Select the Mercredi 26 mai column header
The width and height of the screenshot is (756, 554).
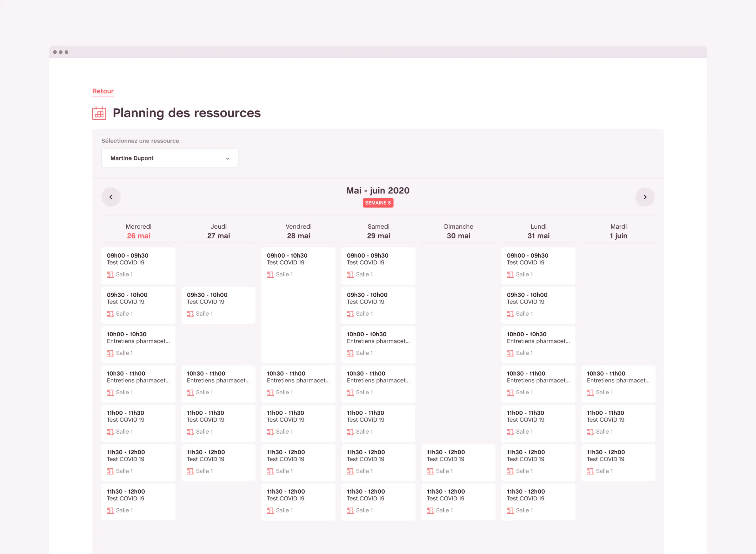coord(138,231)
